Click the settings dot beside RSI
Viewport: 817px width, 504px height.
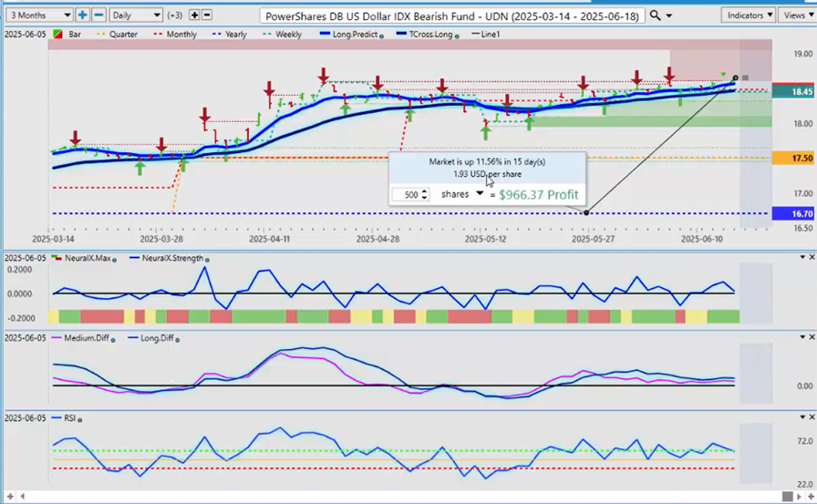pyautogui.click(x=79, y=419)
